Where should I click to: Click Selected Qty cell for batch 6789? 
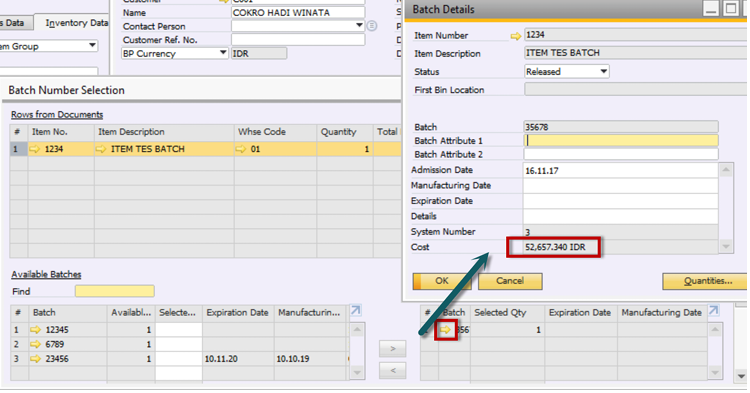click(x=178, y=344)
